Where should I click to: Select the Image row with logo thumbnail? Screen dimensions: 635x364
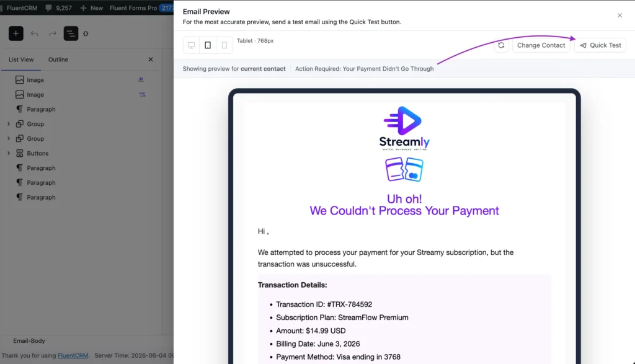[x=81, y=80]
